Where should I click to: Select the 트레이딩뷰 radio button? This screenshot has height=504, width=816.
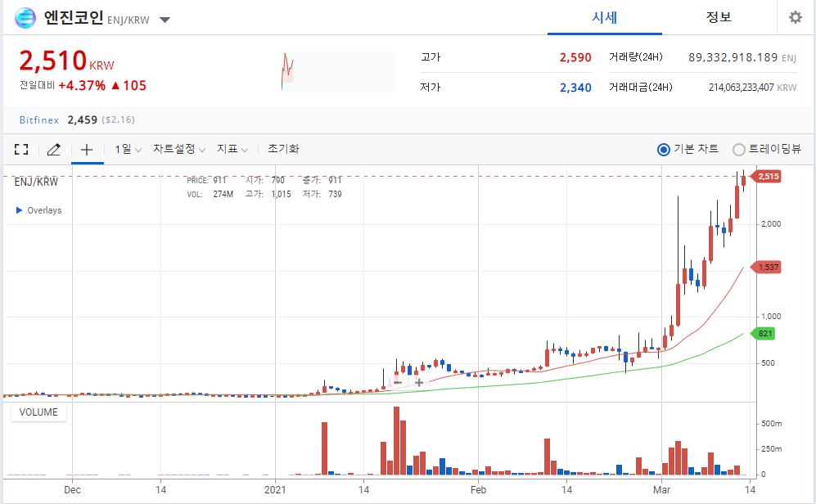click(x=738, y=150)
